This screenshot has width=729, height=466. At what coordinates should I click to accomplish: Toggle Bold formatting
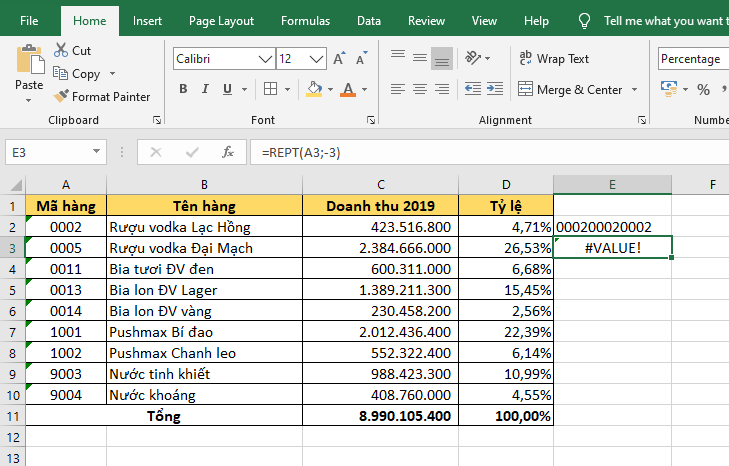click(x=183, y=90)
